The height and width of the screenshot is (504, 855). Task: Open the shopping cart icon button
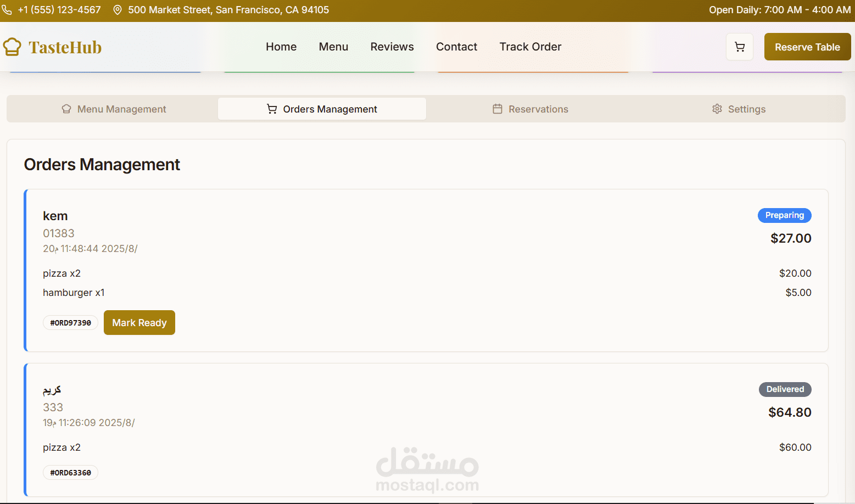coord(740,47)
